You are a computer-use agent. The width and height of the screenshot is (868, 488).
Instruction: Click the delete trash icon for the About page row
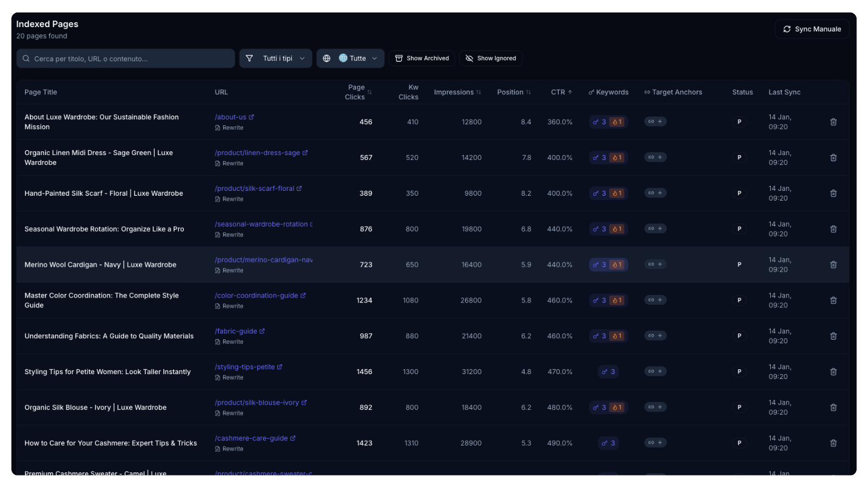[833, 122]
